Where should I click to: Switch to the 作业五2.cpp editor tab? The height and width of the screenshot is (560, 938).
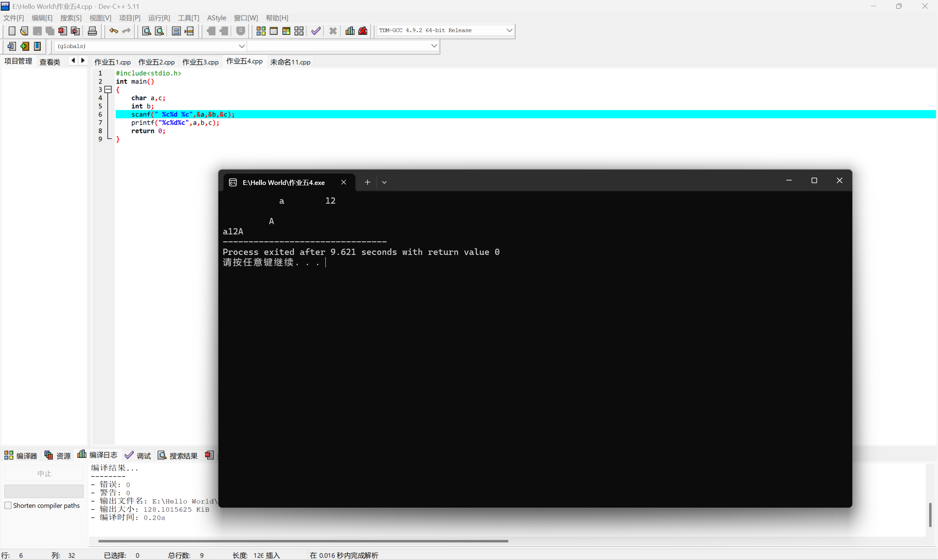point(156,62)
